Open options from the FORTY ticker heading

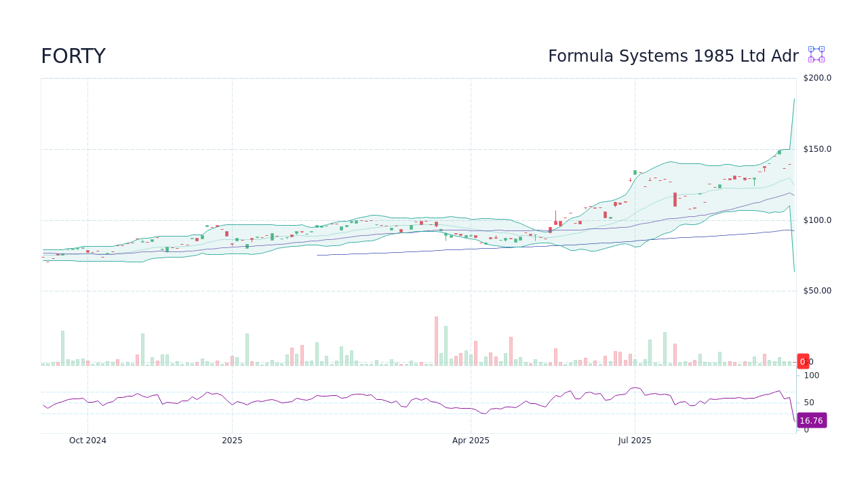pyautogui.click(x=73, y=56)
